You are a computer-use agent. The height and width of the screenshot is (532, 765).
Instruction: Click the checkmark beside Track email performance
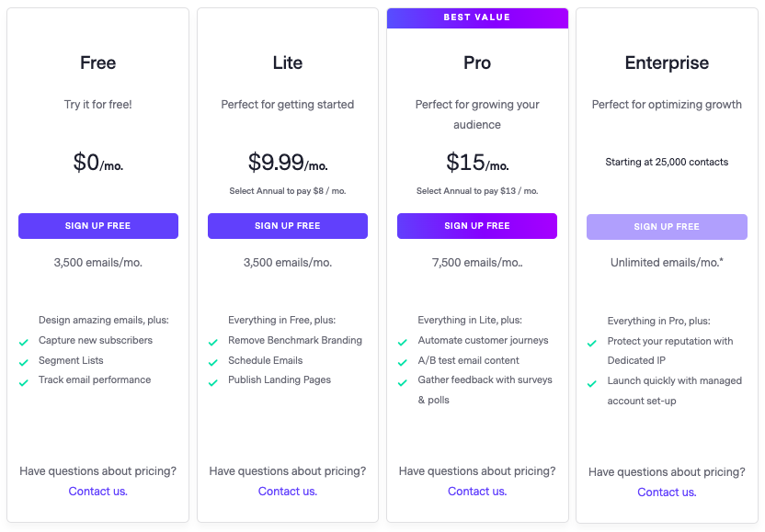[x=23, y=383]
